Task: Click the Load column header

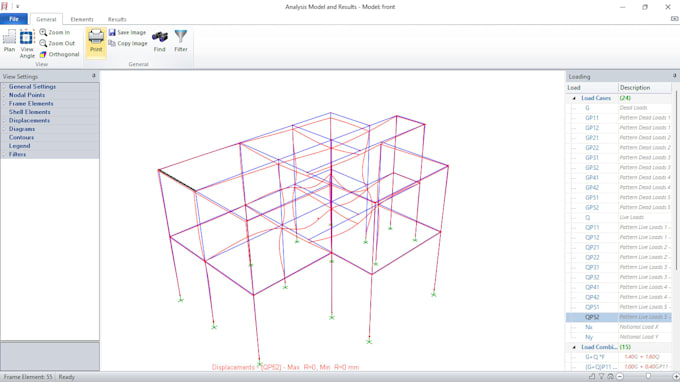Action: (592, 88)
